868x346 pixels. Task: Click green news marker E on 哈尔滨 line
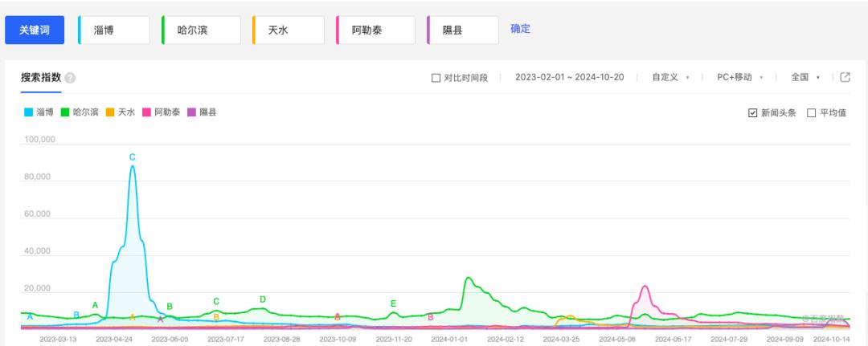393,303
